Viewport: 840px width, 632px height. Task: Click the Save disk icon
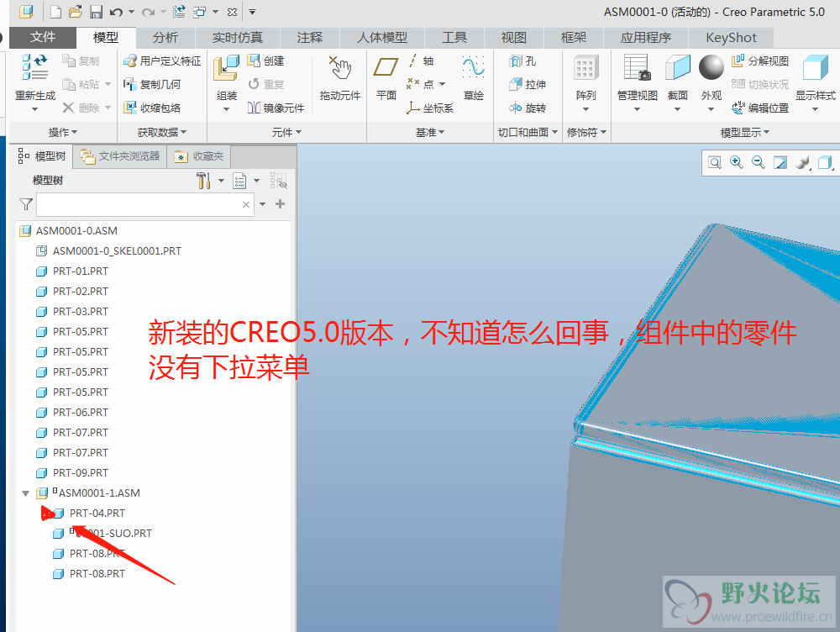pos(96,11)
